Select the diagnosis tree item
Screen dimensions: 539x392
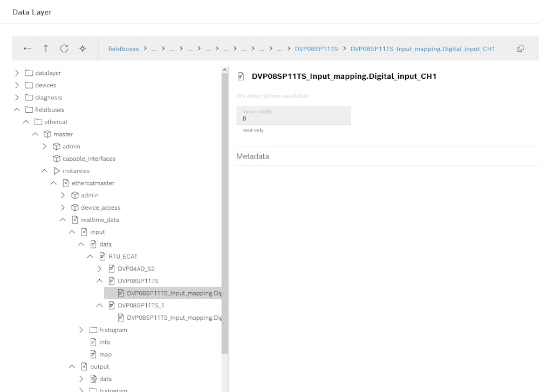[48, 98]
